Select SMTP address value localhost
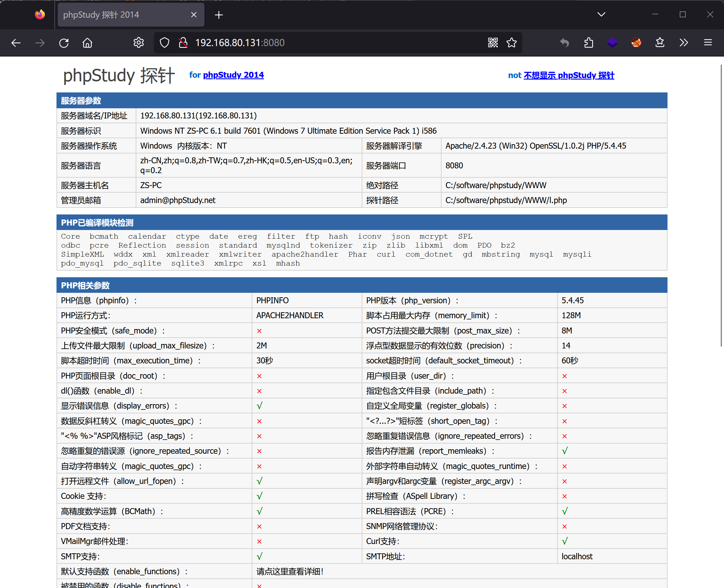Viewport: 724px width, 588px height. (x=577, y=557)
